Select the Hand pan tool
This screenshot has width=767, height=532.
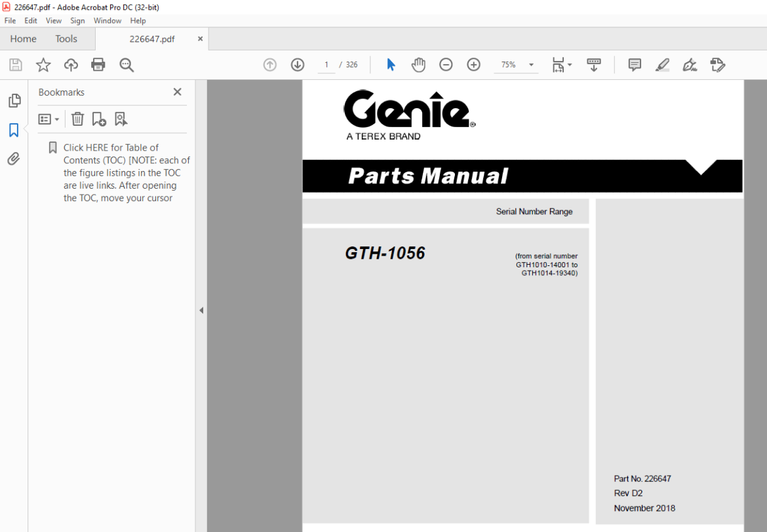point(418,65)
